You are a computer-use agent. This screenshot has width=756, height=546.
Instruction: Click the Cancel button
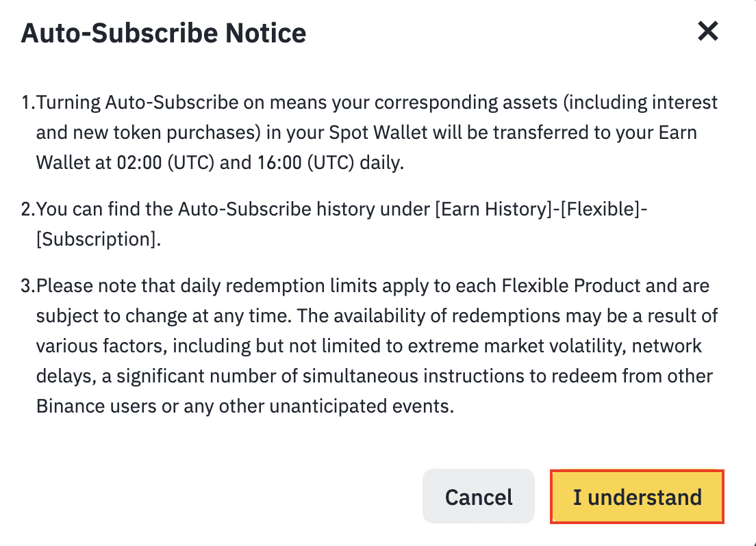tap(479, 497)
